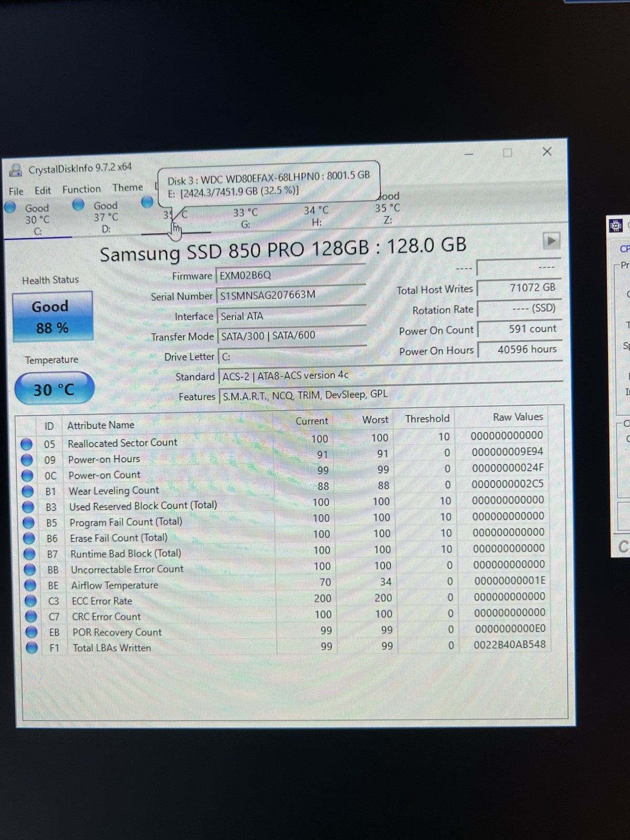This screenshot has width=630, height=840.
Task: Click the status orb for Used Reserved Block Count
Action: [28, 507]
